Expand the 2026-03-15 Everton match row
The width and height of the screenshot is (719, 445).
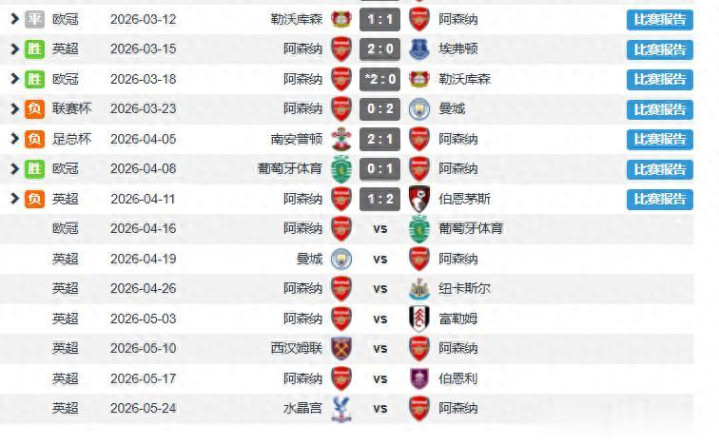13,49
